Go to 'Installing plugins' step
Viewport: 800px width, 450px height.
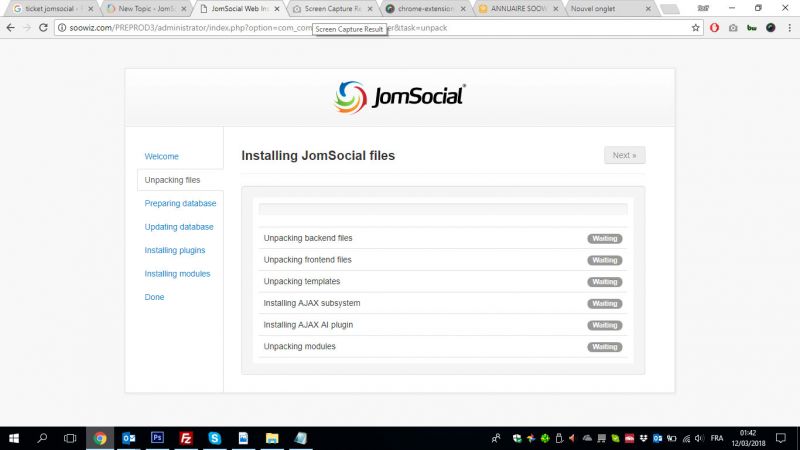click(x=174, y=250)
